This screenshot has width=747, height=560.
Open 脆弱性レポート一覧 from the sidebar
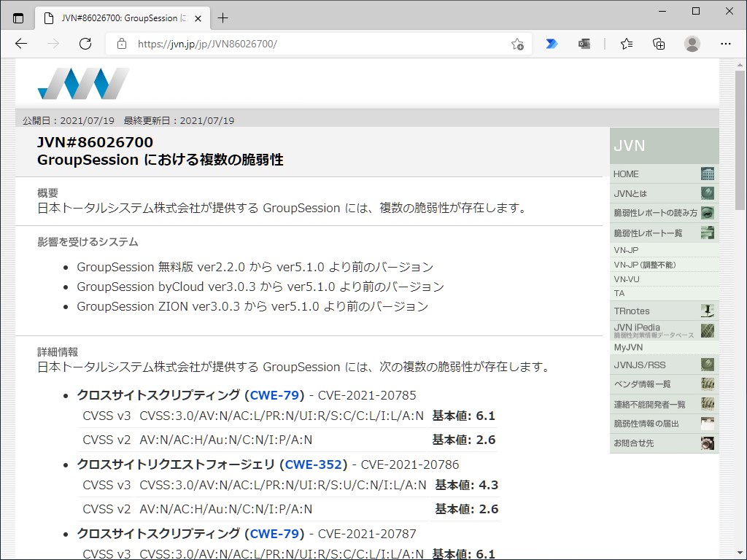[x=648, y=234]
